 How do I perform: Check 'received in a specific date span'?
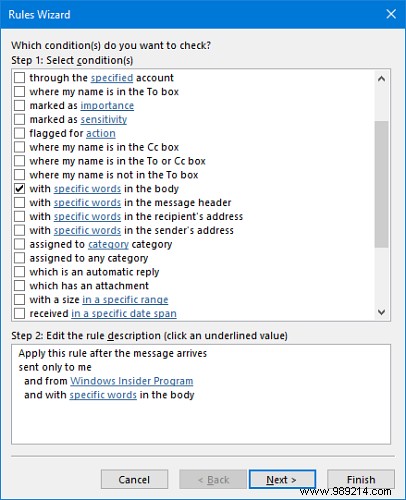pyautogui.click(x=19, y=313)
